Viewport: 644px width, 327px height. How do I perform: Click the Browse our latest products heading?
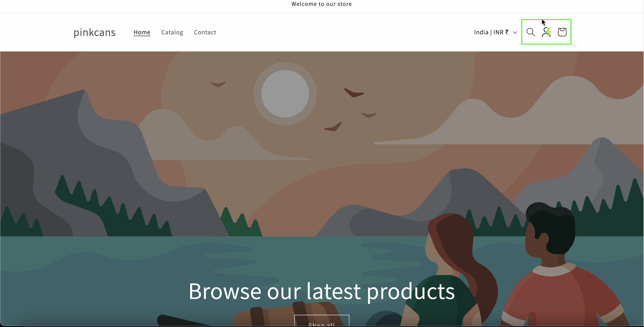tap(322, 291)
